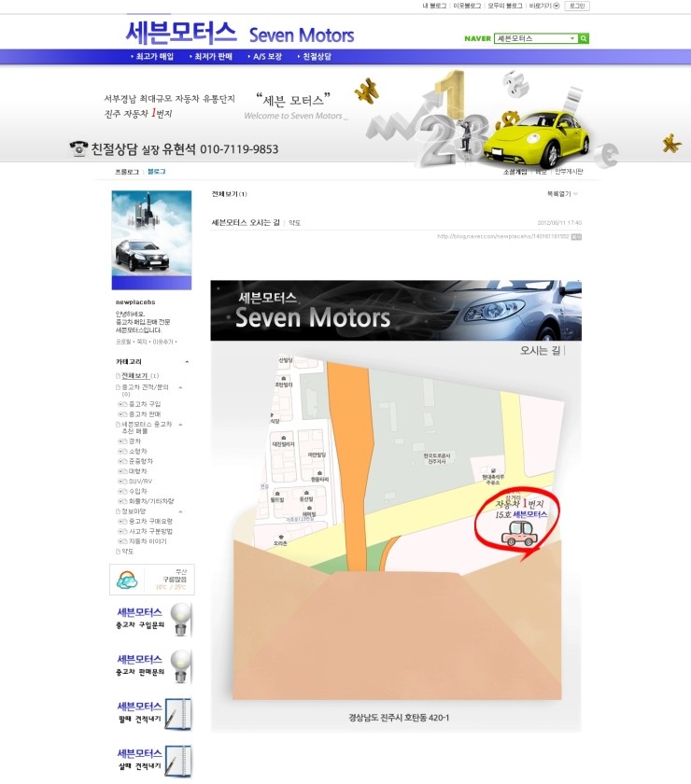Select the 자동차 이야기 subcategory
The image size is (691, 784).
(x=148, y=541)
